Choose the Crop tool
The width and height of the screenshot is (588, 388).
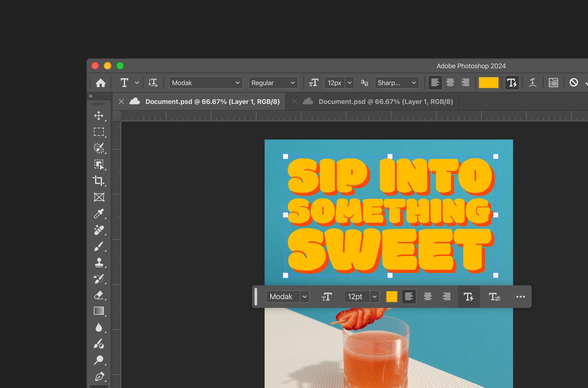99,181
